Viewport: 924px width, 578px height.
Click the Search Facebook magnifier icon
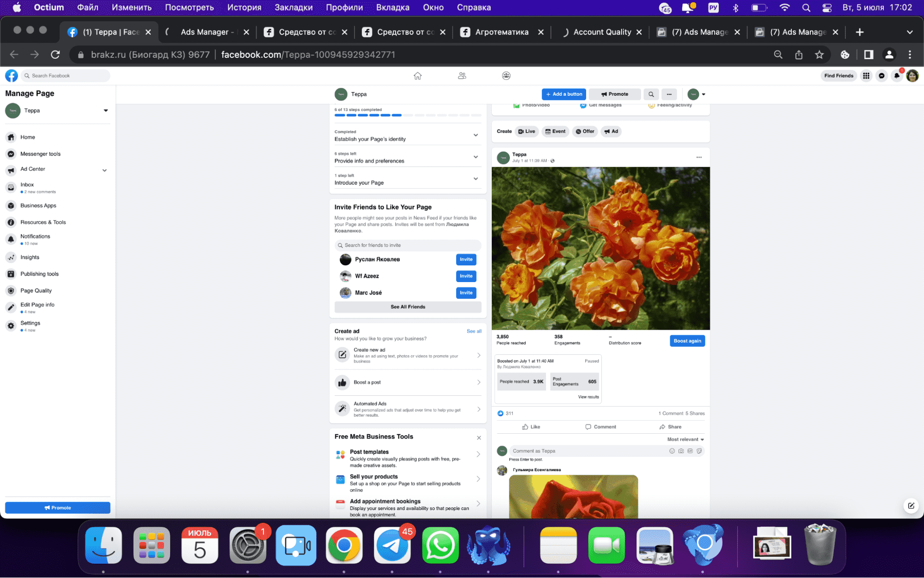click(27, 75)
